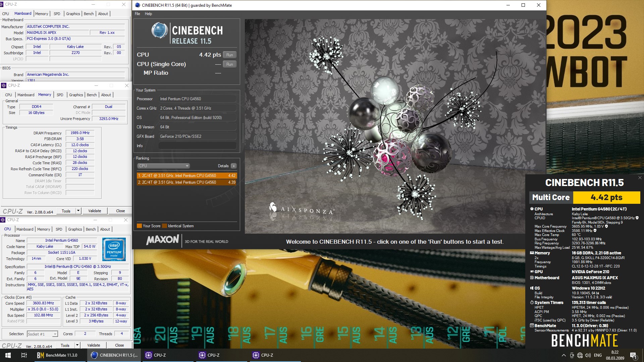Click the MAXON logo
Viewport: 644px width, 362px height.
click(163, 240)
